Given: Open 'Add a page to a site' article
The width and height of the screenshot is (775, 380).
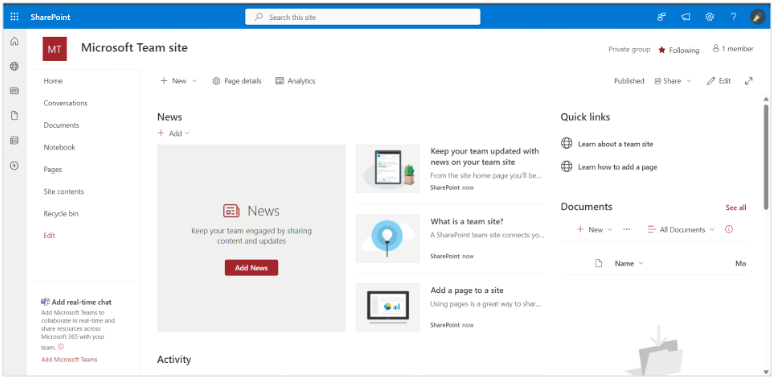Looking at the screenshot, I should click(x=467, y=290).
